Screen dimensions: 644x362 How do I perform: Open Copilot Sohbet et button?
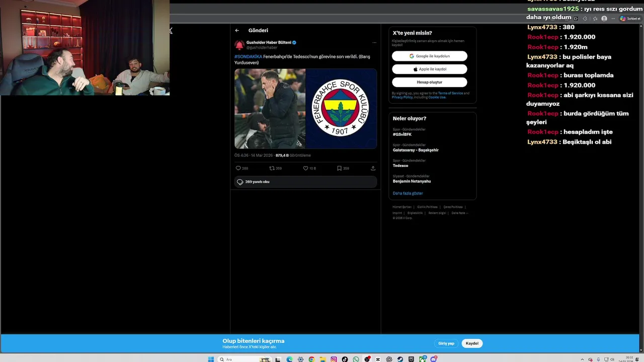coord(630,19)
